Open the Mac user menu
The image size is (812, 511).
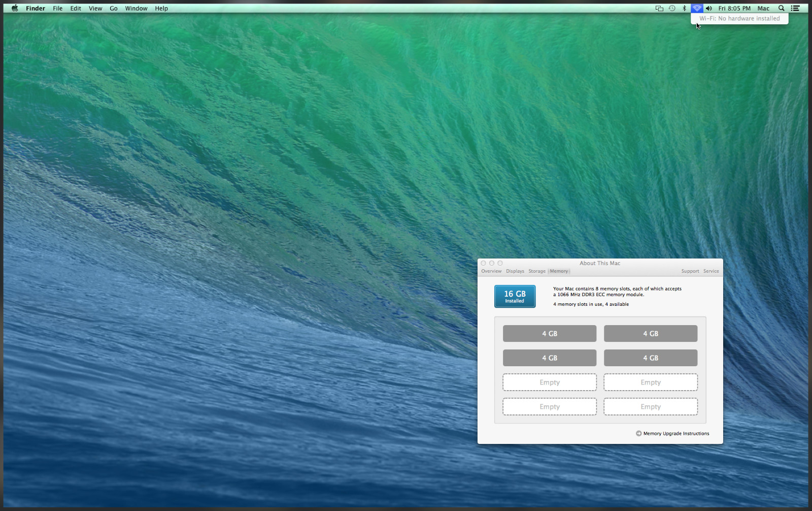point(763,8)
